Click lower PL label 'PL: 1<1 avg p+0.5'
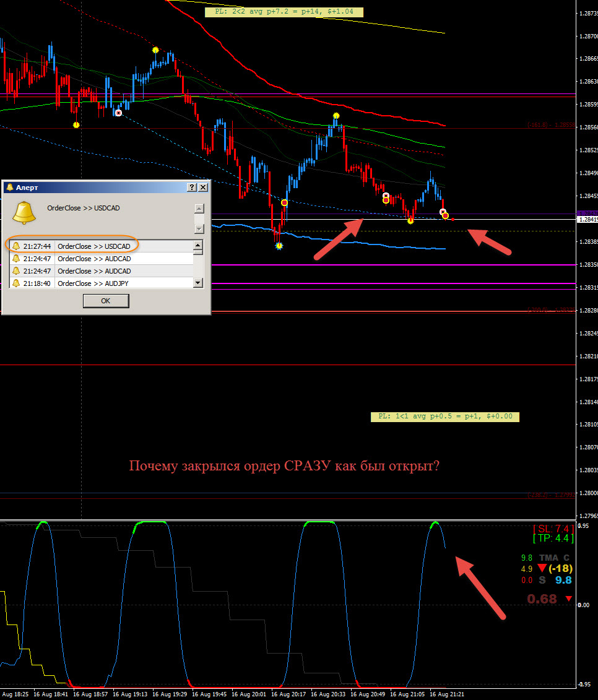Screen dimensions: 598x700 pyautogui.click(x=445, y=417)
